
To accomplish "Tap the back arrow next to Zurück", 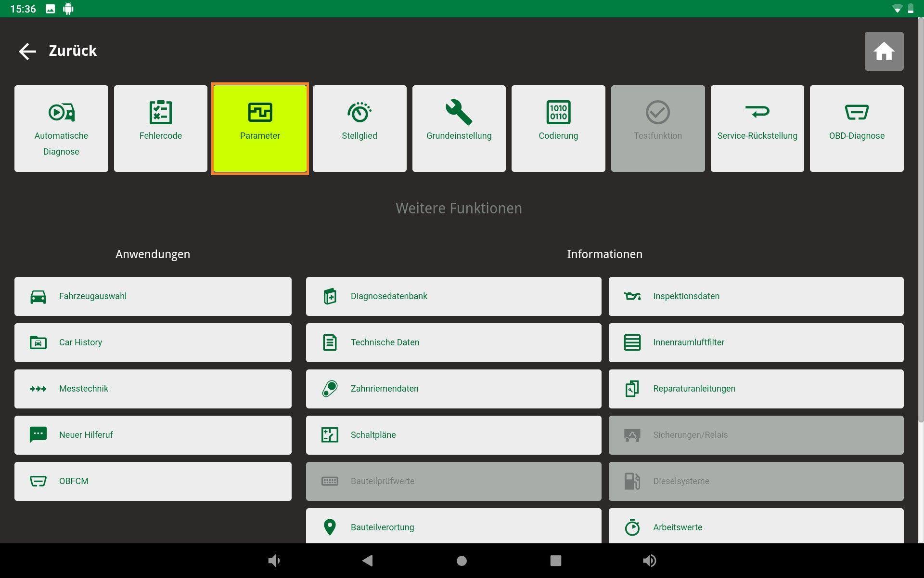I will click(27, 51).
